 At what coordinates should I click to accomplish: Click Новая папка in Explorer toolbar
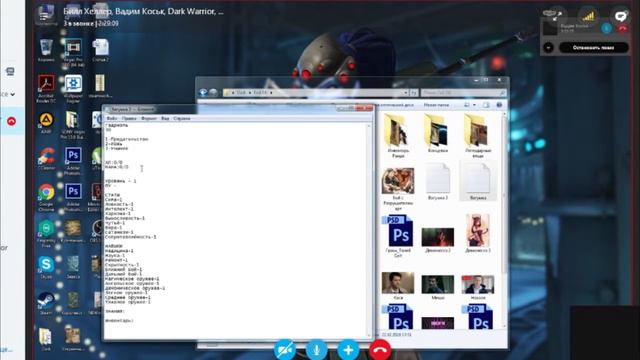(436, 105)
